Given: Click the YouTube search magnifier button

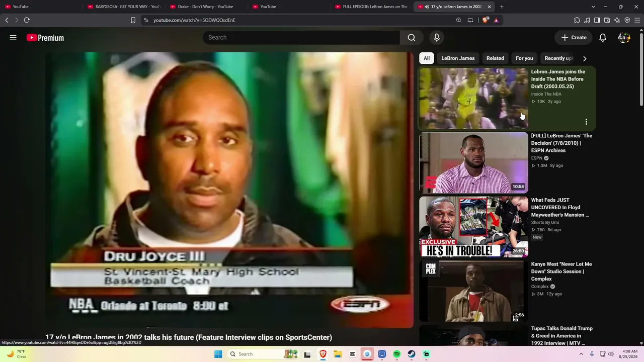Looking at the screenshot, I should pyautogui.click(x=412, y=38).
